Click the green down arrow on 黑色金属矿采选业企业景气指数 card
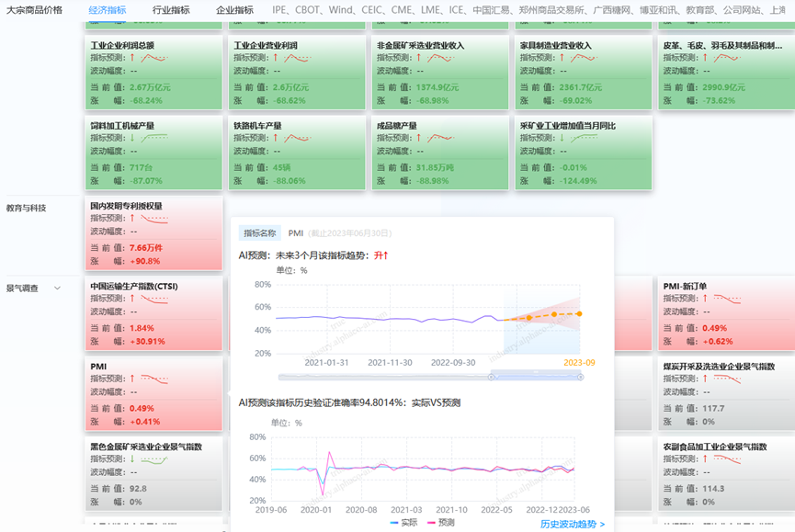Viewport: 795px width, 532px height. pos(133,458)
